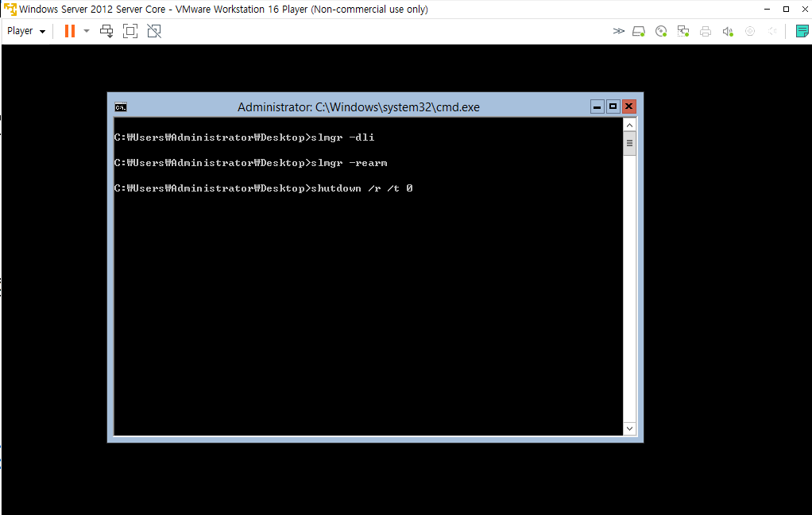
Task: Click the 'slmgr -dli' command line
Action: (x=244, y=137)
